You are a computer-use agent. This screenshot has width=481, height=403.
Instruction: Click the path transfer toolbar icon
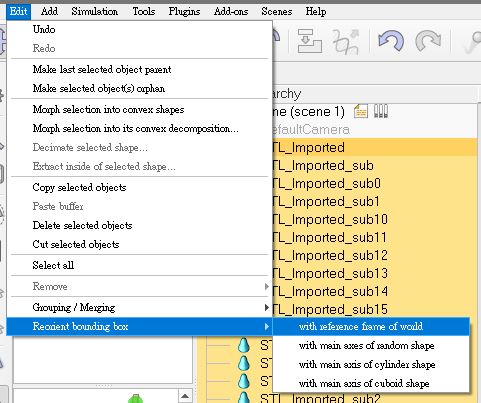point(346,41)
